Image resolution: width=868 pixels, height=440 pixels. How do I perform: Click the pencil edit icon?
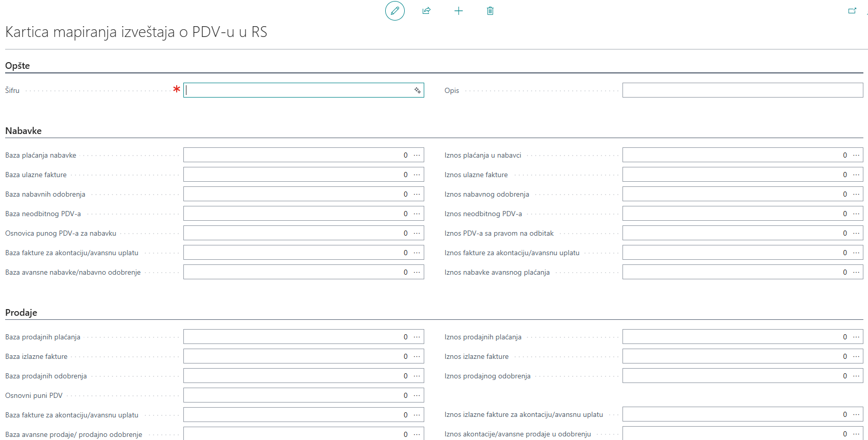(x=394, y=11)
